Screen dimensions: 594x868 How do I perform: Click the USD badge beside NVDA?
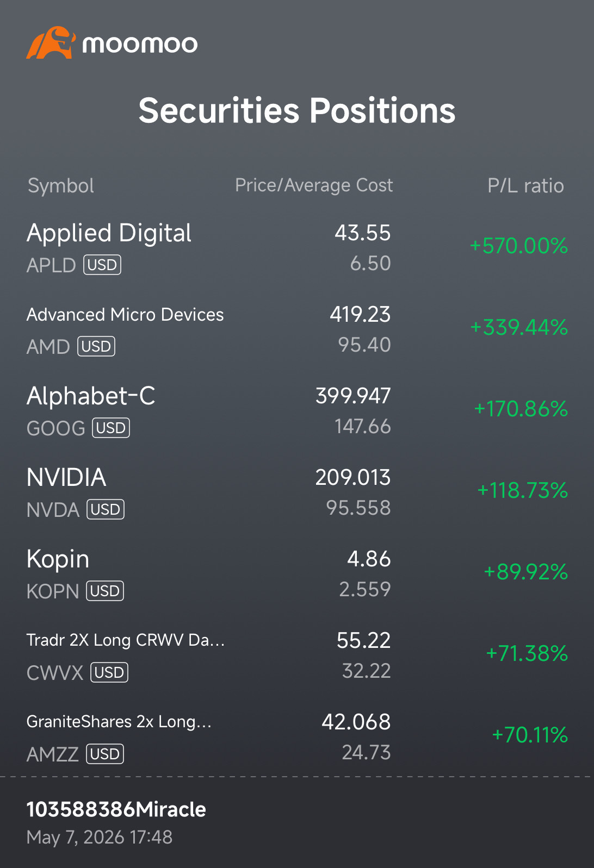click(106, 509)
